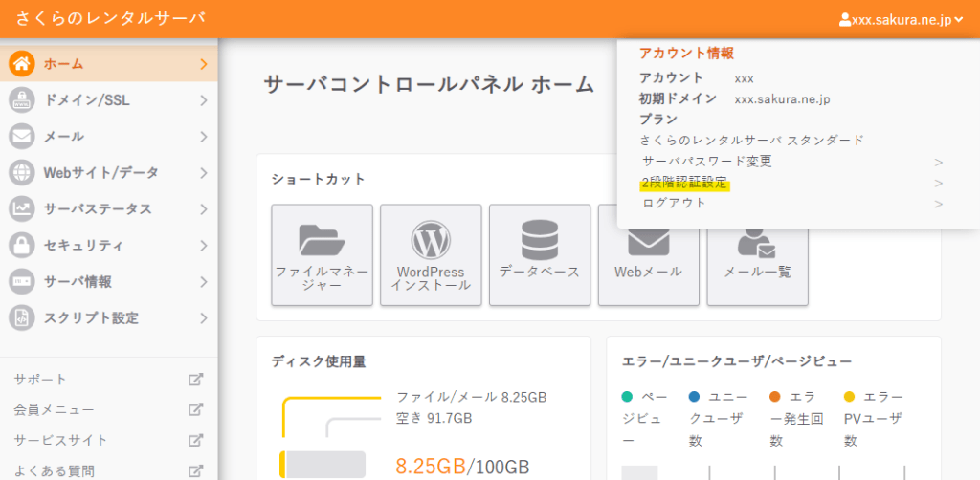980x480 pixels.
Task: Expand the スクリプト設定 chevron
Action: click(x=204, y=317)
